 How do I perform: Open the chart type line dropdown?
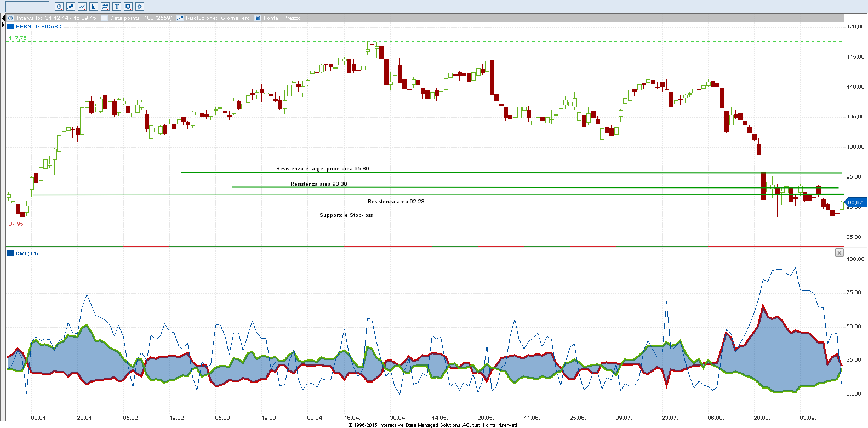tap(82, 7)
